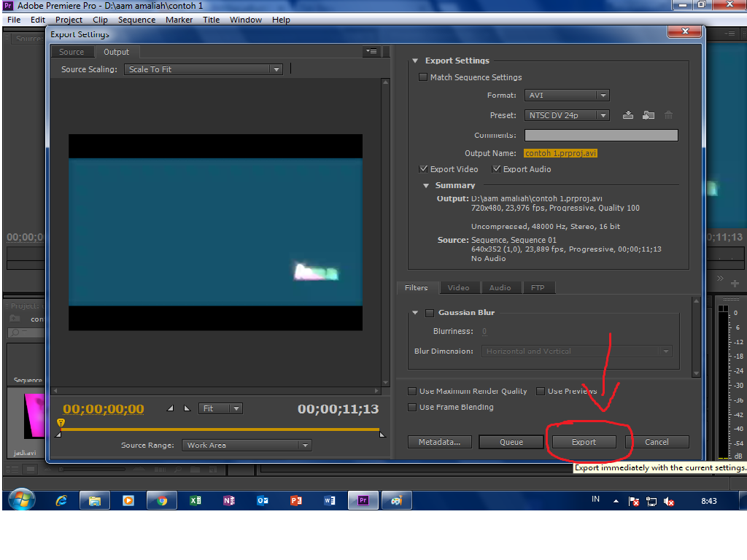Uncheck the Export Video checkbox
This screenshot has width=747, height=560.
(423, 168)
